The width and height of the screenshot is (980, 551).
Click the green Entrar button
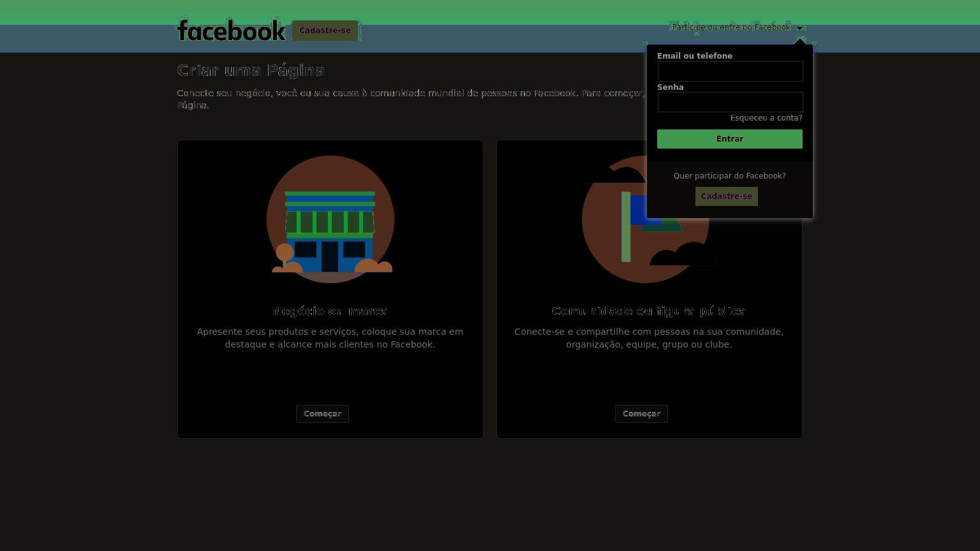tap(730, 139)
